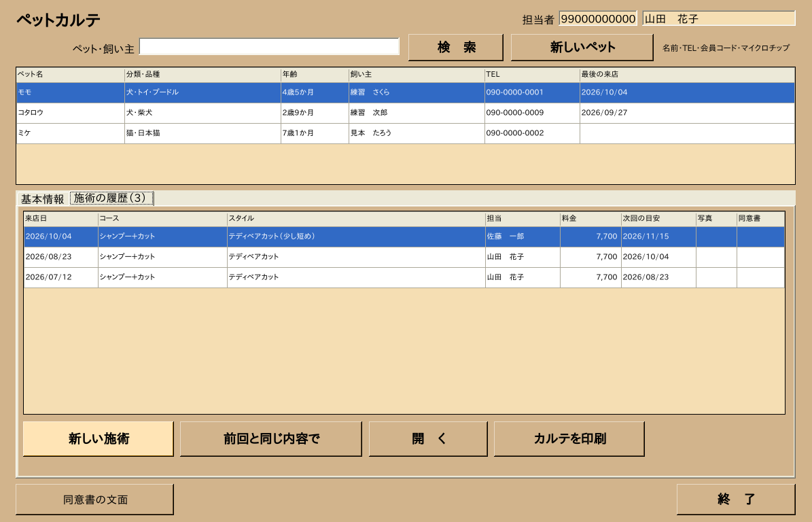Image resolution: width=812 pixels, height=522 pixels.
Task: Click the 開く open button
Action: (x=428, y=438)
